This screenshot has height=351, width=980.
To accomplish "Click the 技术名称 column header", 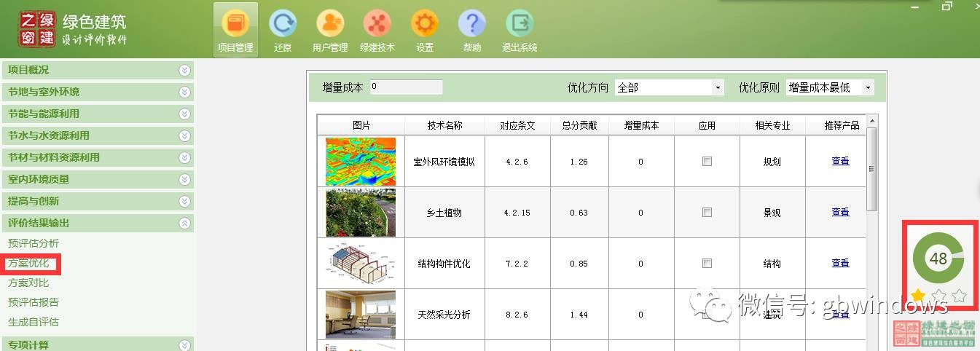I will (444, 125).
